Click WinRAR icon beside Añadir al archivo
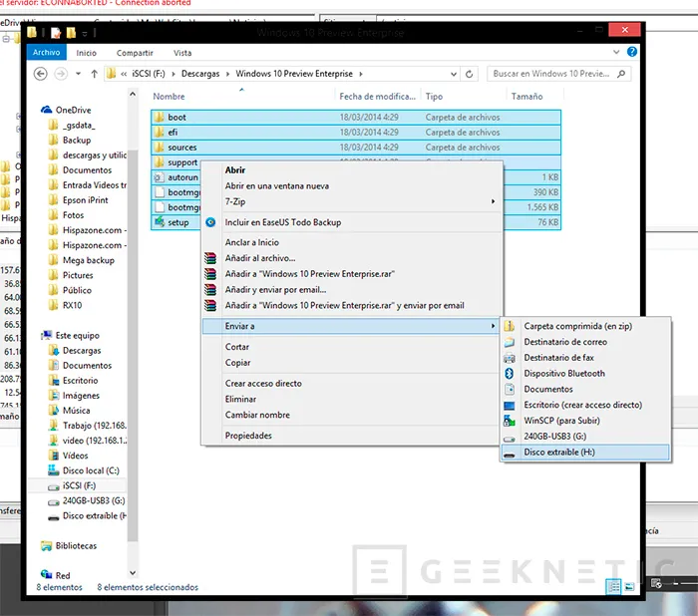The height and width of the screenshot is (616, 698). click(x=210, y=258)
